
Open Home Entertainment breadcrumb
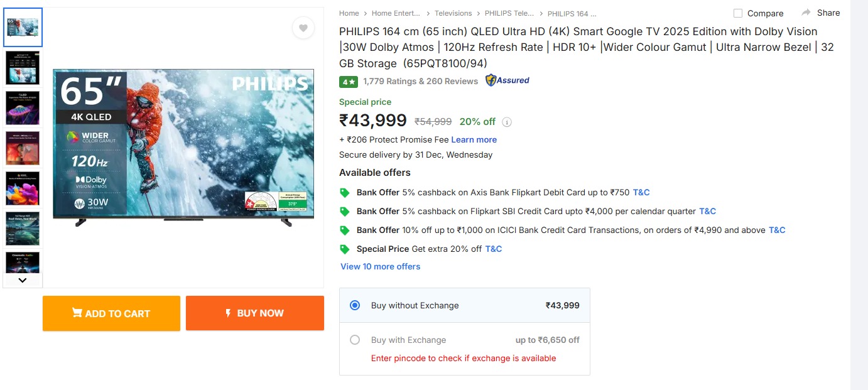(397, 13)
